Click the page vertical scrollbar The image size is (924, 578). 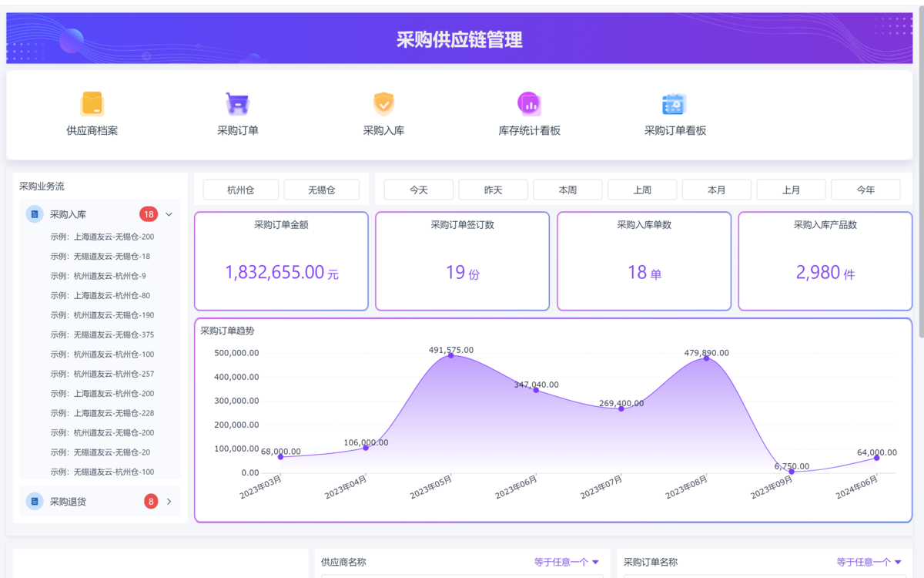[920, 173]
